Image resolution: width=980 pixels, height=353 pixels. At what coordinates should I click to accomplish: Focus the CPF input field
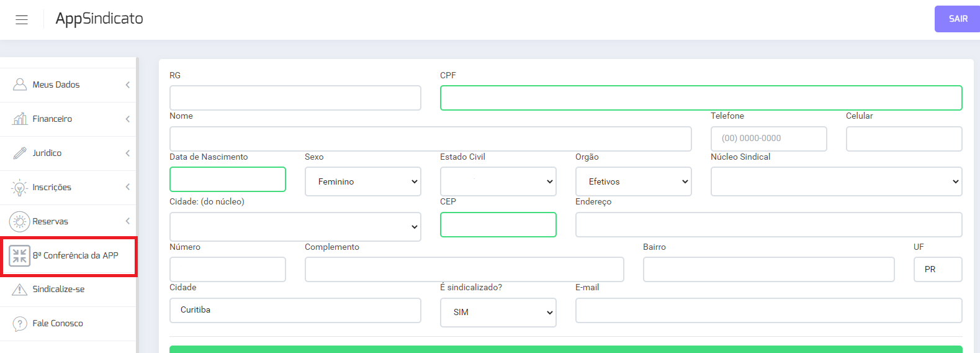(x=701, y=98)
